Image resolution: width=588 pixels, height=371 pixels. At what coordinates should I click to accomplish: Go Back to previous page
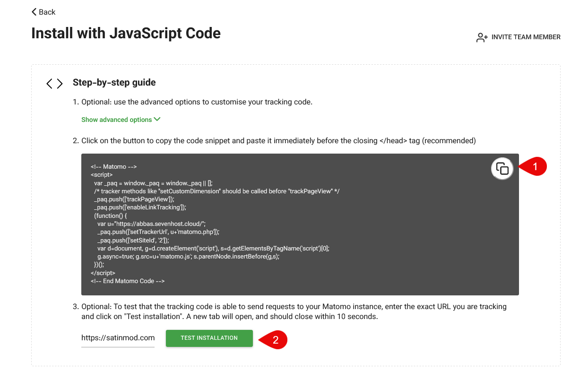pyautogui.click(x=43, y=12)
